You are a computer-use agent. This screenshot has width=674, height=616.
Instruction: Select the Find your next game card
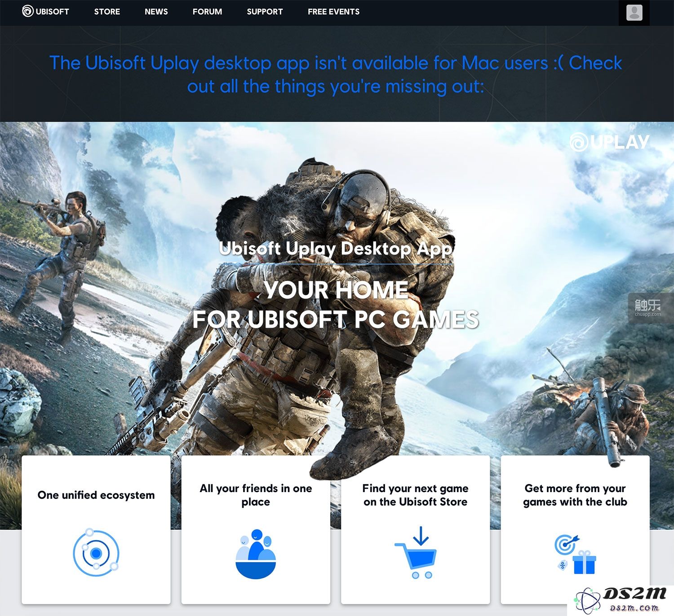pos(416,530)
